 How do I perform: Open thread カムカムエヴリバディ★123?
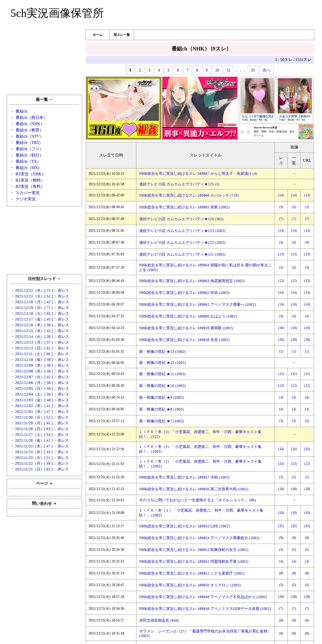[182, 231]
